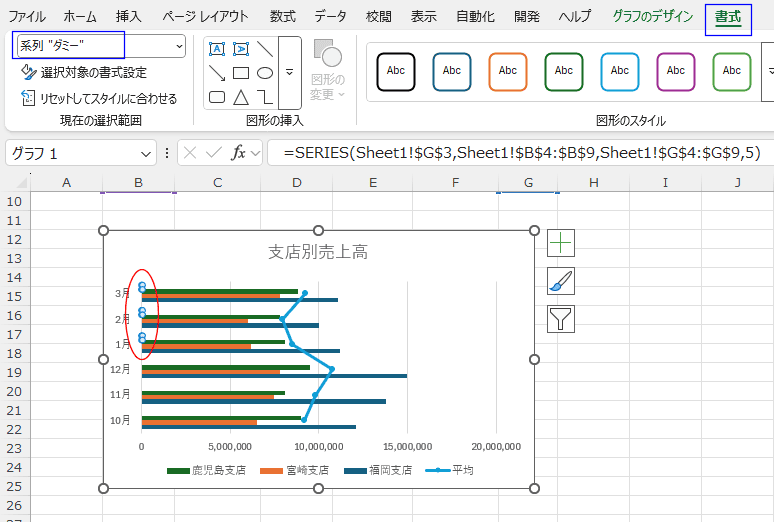Click リセットしてスタイルに合わせる button
Screen dimensions: 774x522
click(x=98, y=98)
